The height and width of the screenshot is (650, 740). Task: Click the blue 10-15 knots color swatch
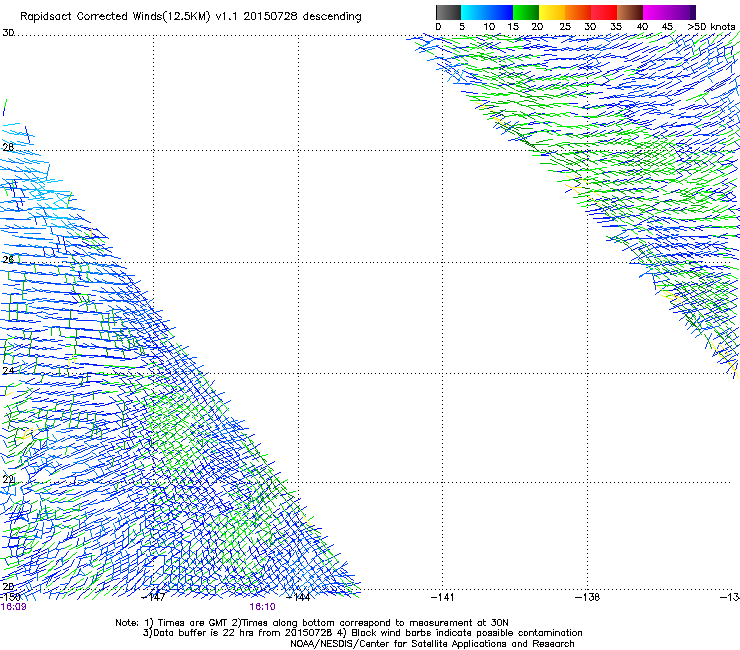[x=500, y=12]
